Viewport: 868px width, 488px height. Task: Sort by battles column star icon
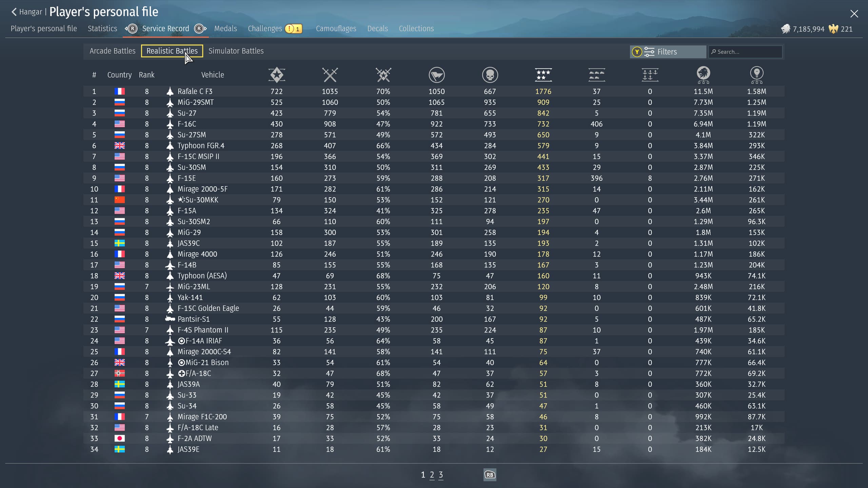pyautogui.click(x=277, y=75)
